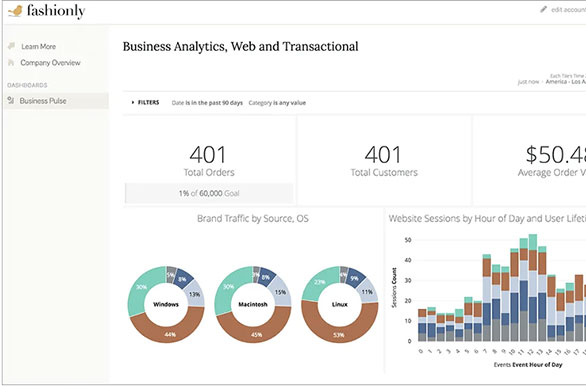Viewport: 586px width, 386px height.
Task: Select the Business Pulse dashboard
Action: [x=56, y=101]
